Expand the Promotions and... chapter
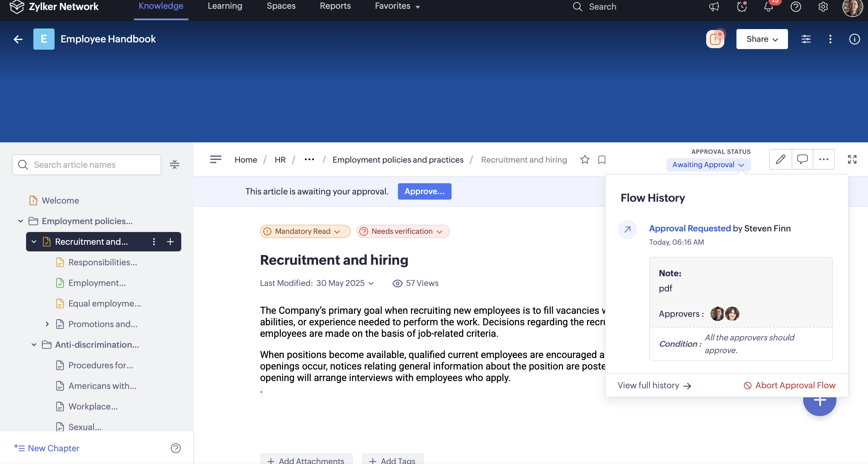The height and width of the screenshot is (464, 868). click(47, 324)
